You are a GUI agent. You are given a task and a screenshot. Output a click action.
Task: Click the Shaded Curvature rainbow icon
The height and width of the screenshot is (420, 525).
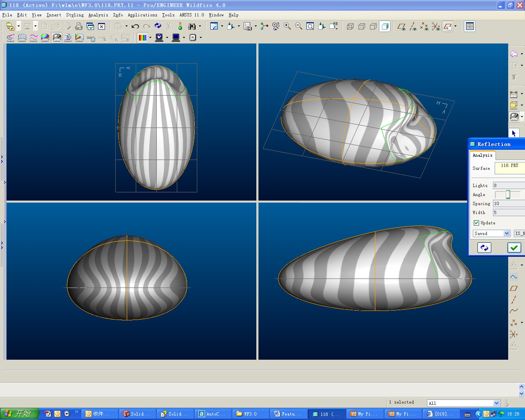pos(45,38)
